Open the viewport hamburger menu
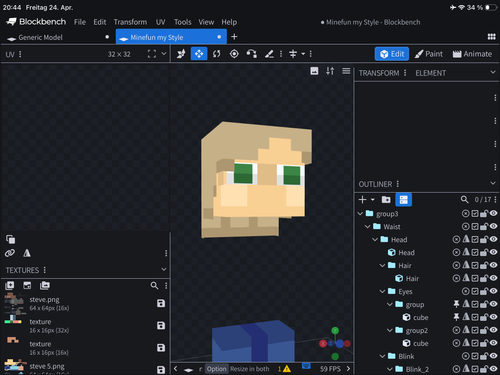Screen dimensions: 500x375 [x=346, y=71]
